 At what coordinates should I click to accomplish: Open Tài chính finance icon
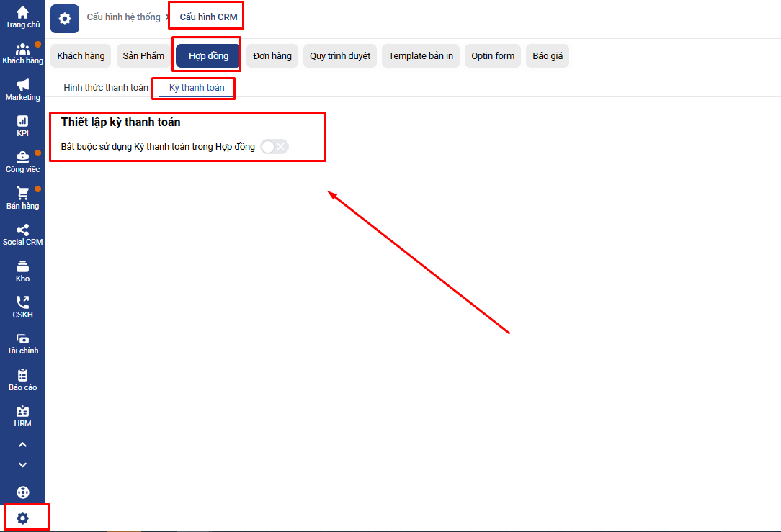pyautogui.click(x=22, y=343)
